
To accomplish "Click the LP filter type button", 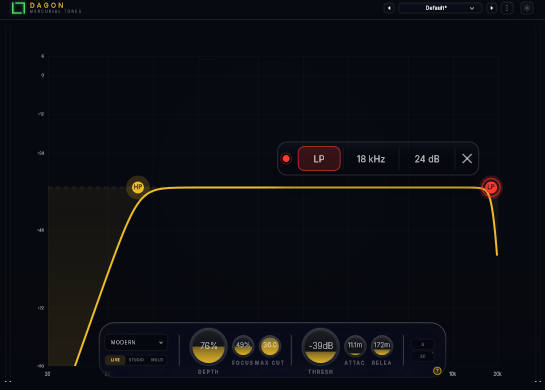I will click(319, 159).
